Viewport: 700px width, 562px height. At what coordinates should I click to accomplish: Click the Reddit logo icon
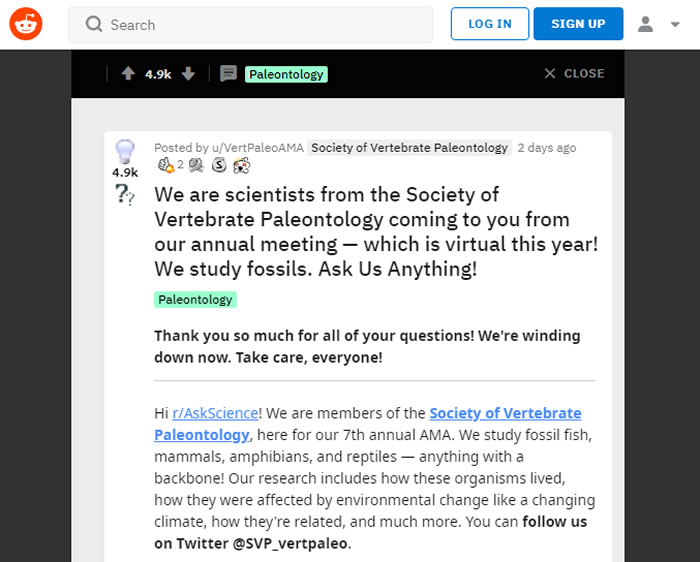pyautogui.click(x=26, y=24)
